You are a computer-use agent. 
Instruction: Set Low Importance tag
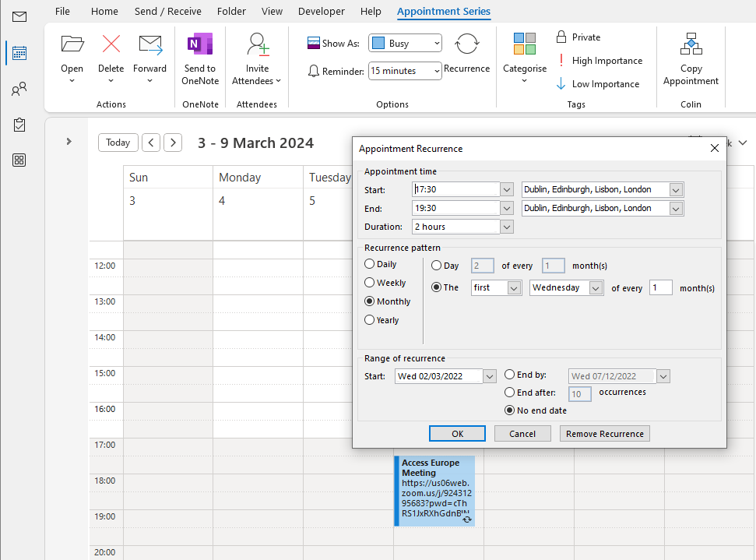point(598,84)
